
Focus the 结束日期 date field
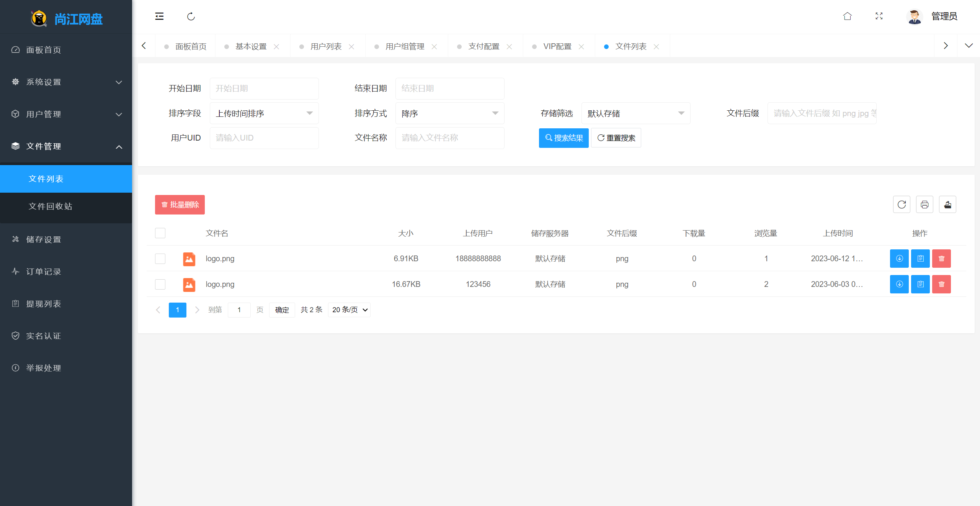(x=450, y=88)
